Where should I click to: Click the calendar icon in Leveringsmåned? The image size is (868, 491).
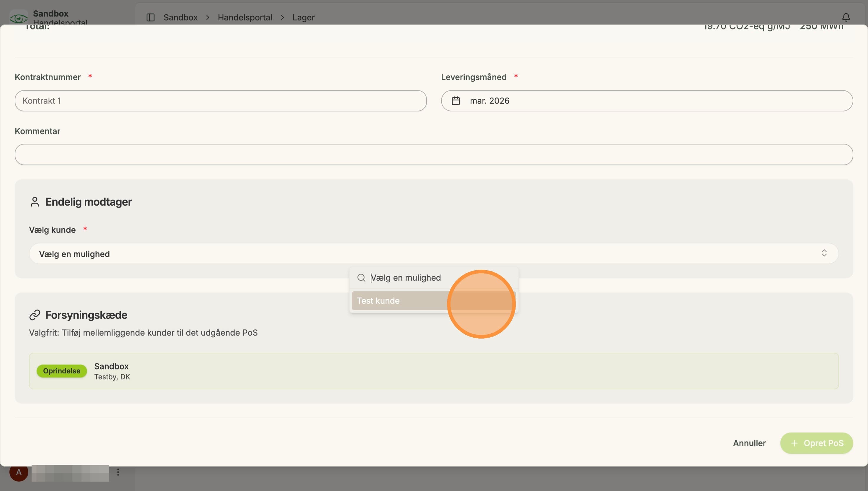[456, 100]
